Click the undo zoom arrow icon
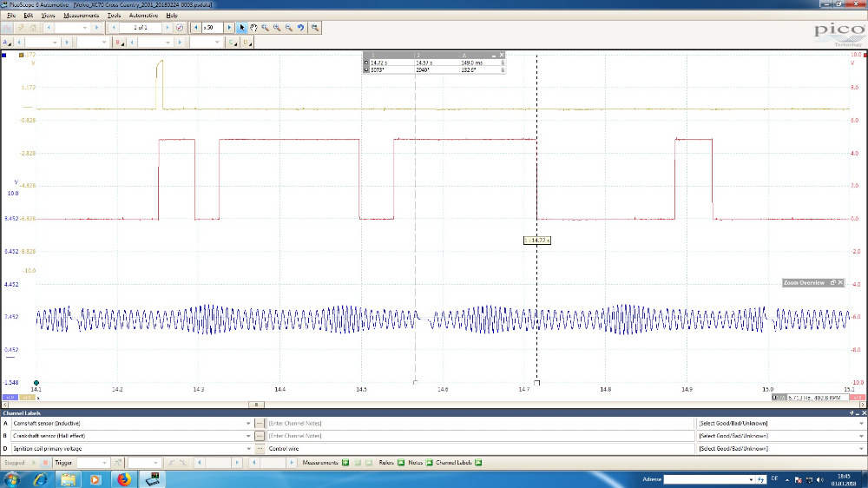Image resolution: width=868 pixels, height=488 pixels. coord(301,28)
